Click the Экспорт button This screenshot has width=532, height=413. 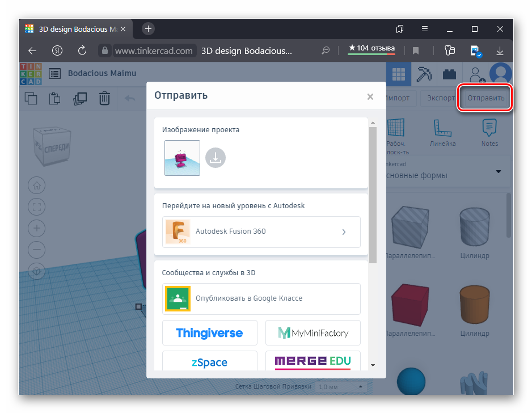[441, 98]
